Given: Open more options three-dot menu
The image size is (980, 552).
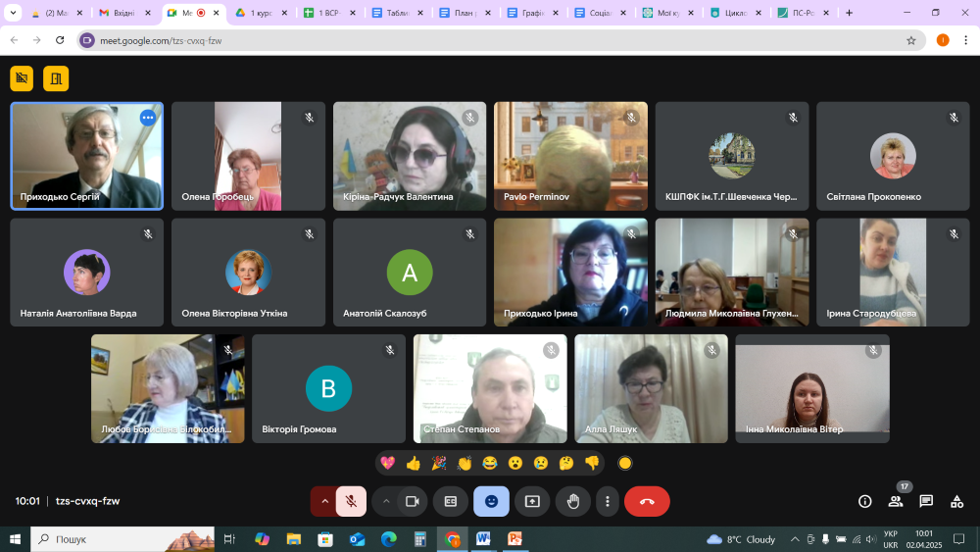Looking at the screenshot, I should (608, 501).
